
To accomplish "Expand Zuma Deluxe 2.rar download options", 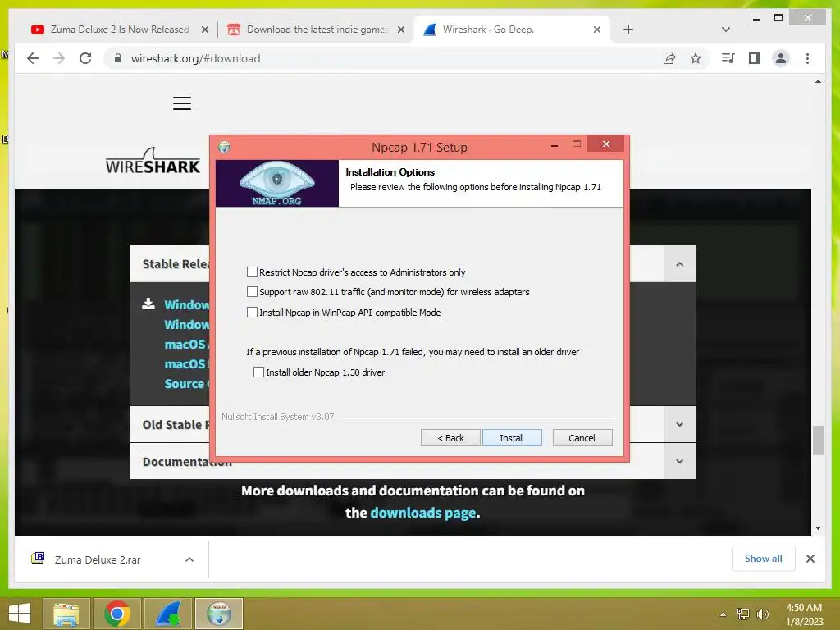I will click(x=189, y=559).
